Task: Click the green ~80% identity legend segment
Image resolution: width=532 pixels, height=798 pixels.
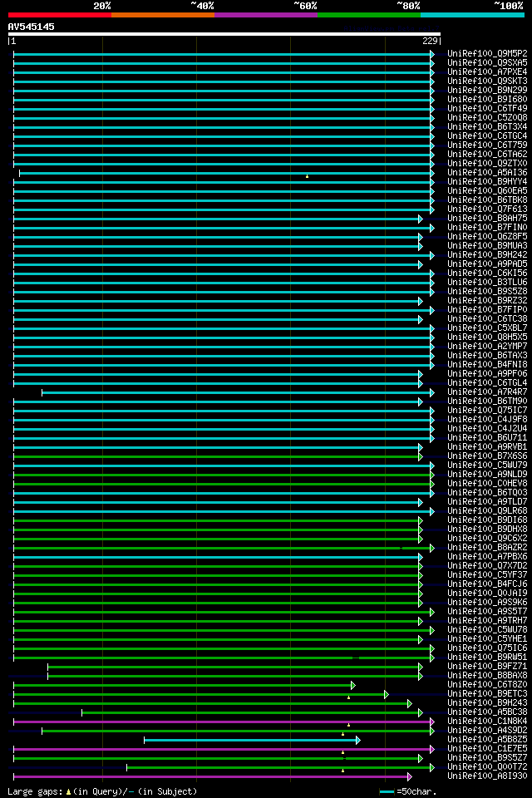Action: [369, 15]
